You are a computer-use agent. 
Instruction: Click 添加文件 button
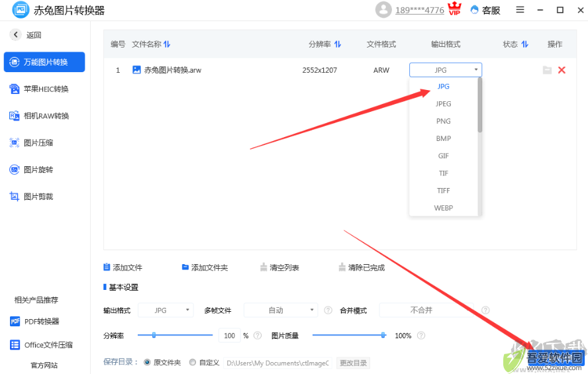[x=123, y=267]
